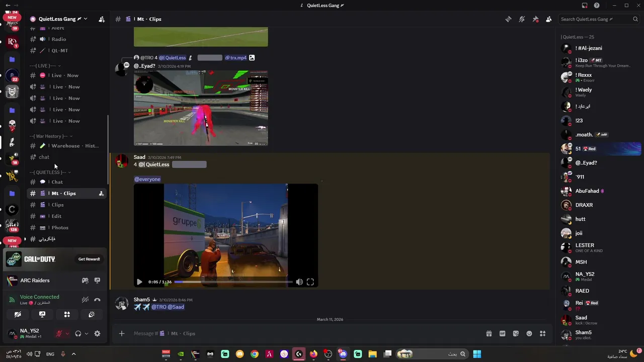The height and width of the screenshot is (362, 644).
Task: Click the @everyone mention
Action: click(x=147, y=179)
